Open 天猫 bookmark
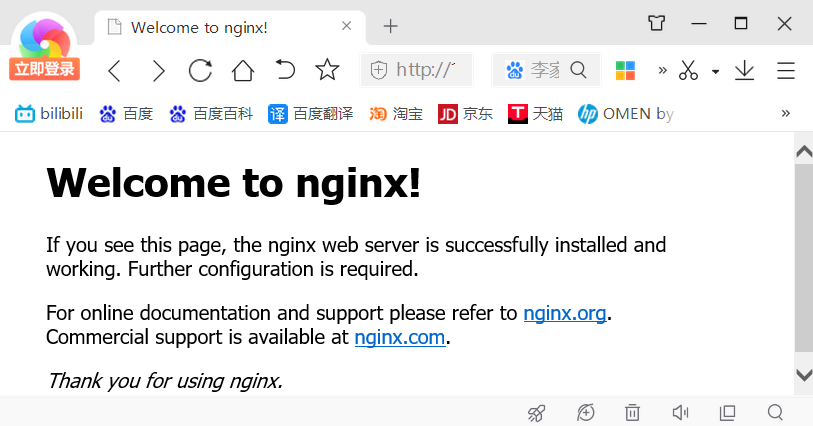The height and width of the screenshot is (426, 813). click(x=535, y=113)
